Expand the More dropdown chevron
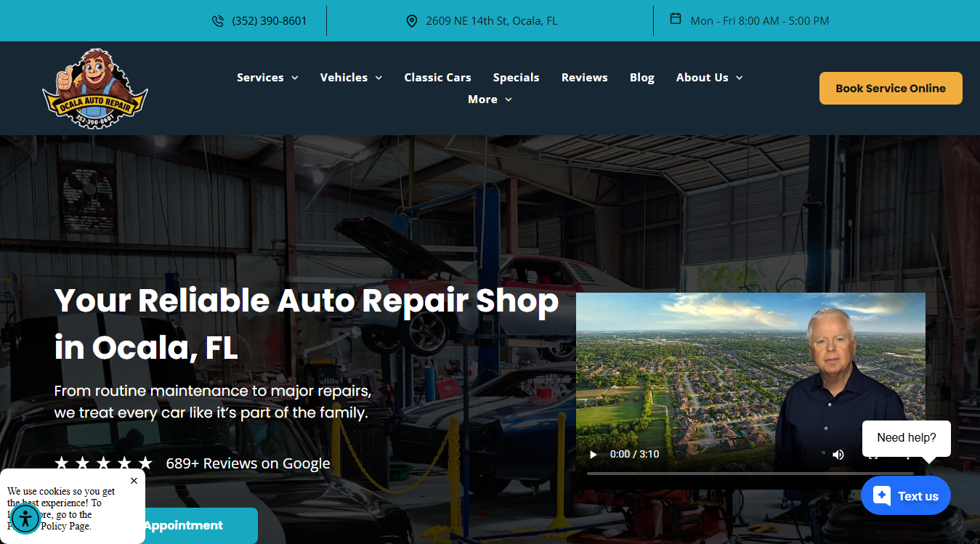 509,100
